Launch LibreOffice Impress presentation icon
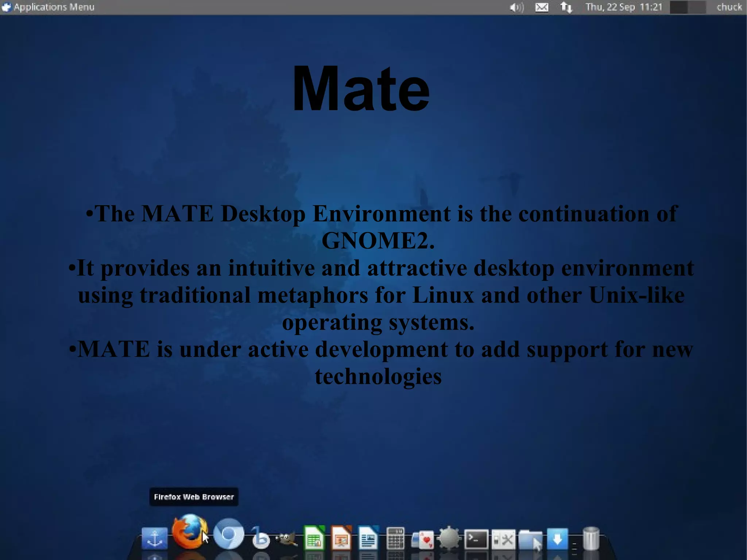Image resolution: width=747 pixels, height=560 pixels. 341,538
